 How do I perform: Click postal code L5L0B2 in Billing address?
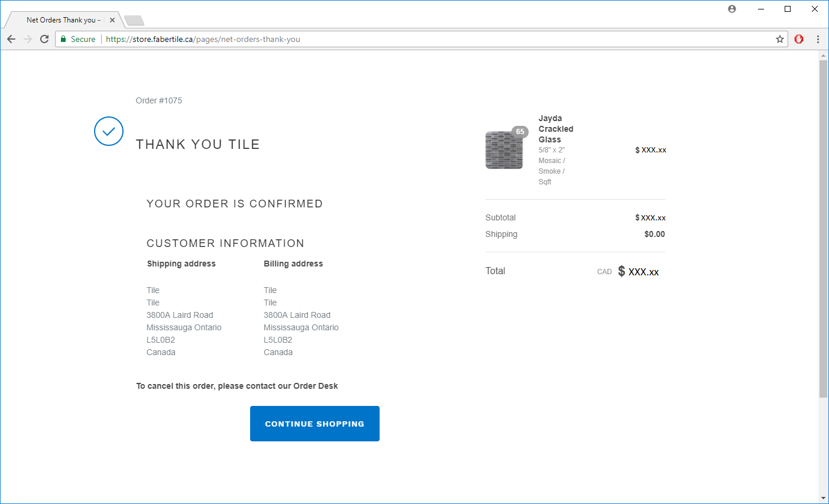(278, 340)
